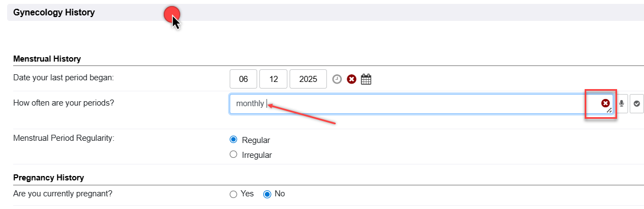
Task: Click the 'Irregular' option text label
Action: (257, 155)
